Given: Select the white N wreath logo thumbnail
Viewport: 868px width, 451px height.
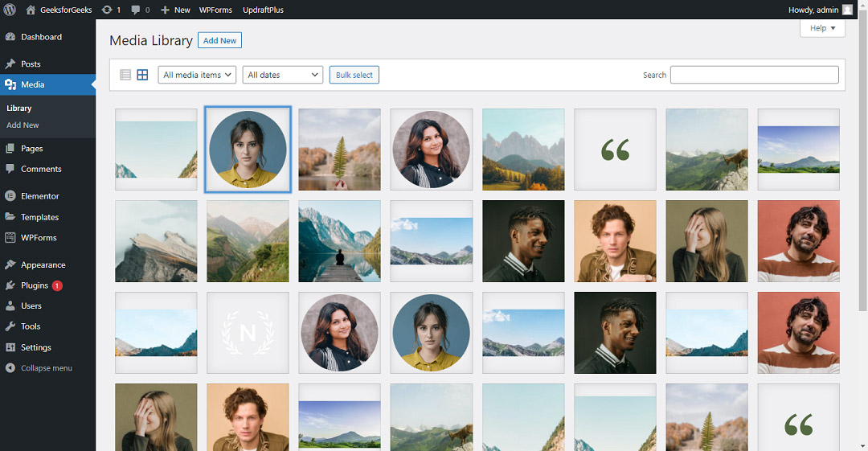Looking at the screenshot, I should 248,333.
